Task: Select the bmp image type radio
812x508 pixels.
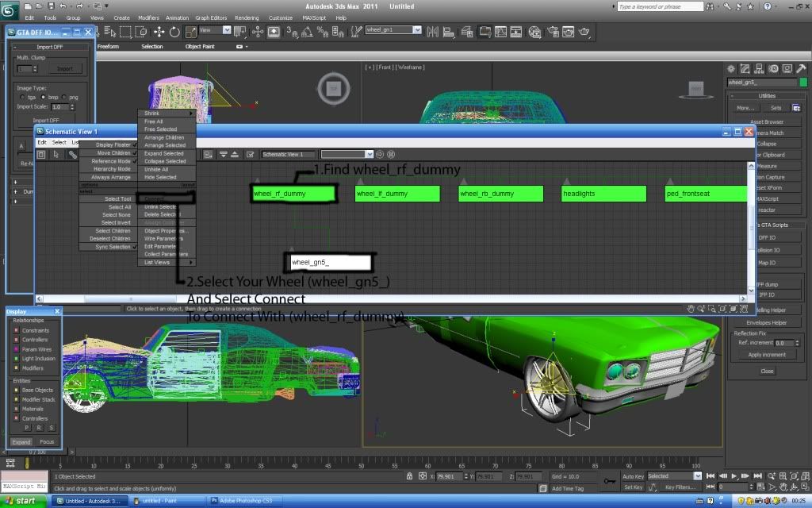Action: click(43, 97)
